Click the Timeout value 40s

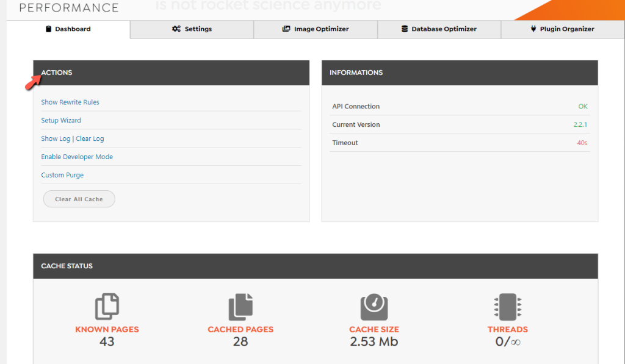(582, 143)
